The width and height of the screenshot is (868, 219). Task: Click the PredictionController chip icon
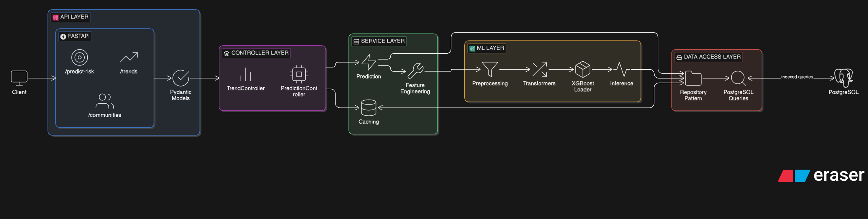click(x=299, y=74)
